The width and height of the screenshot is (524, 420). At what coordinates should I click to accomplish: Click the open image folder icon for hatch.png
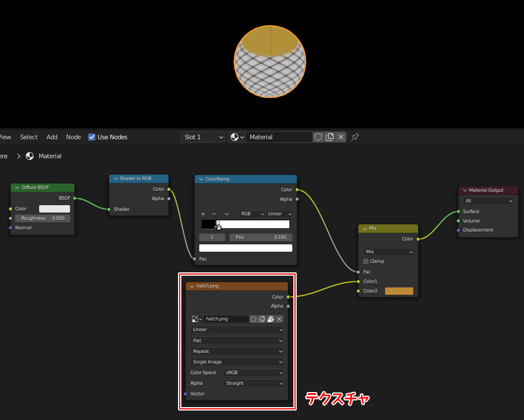(x=270, y=319)
